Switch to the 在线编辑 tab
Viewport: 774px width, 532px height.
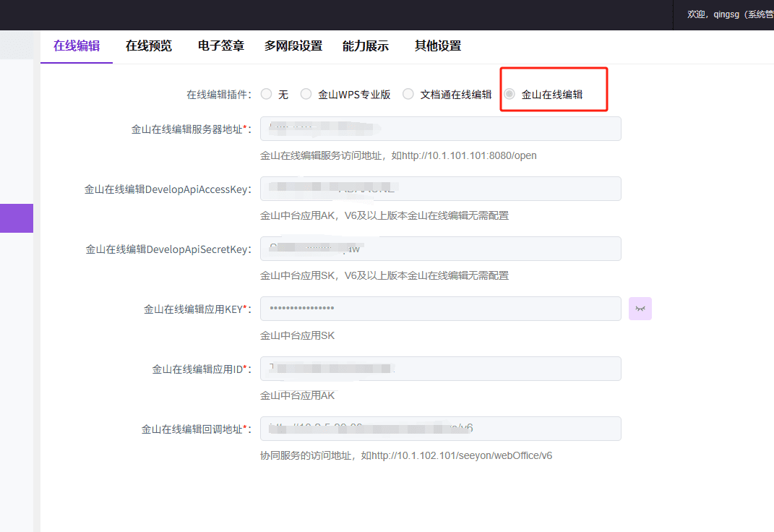pos(77,46)
